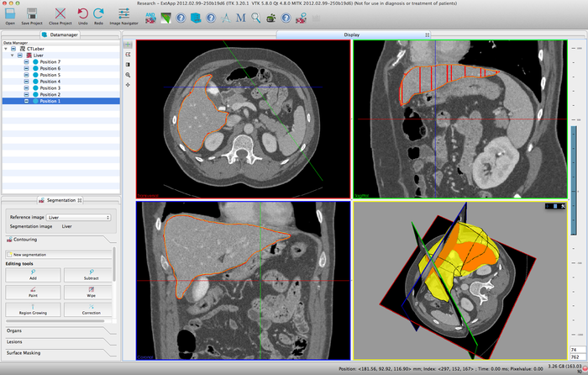
Task: Toggle visibility checkbox of Position 6
Action: click(x=26, y=68)
